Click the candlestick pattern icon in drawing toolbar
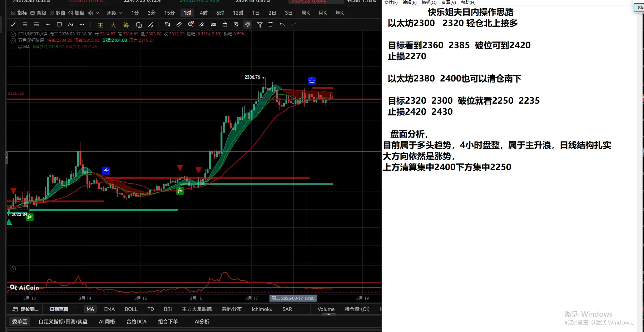Screen dimensions: 644x332 click(213, 24)
